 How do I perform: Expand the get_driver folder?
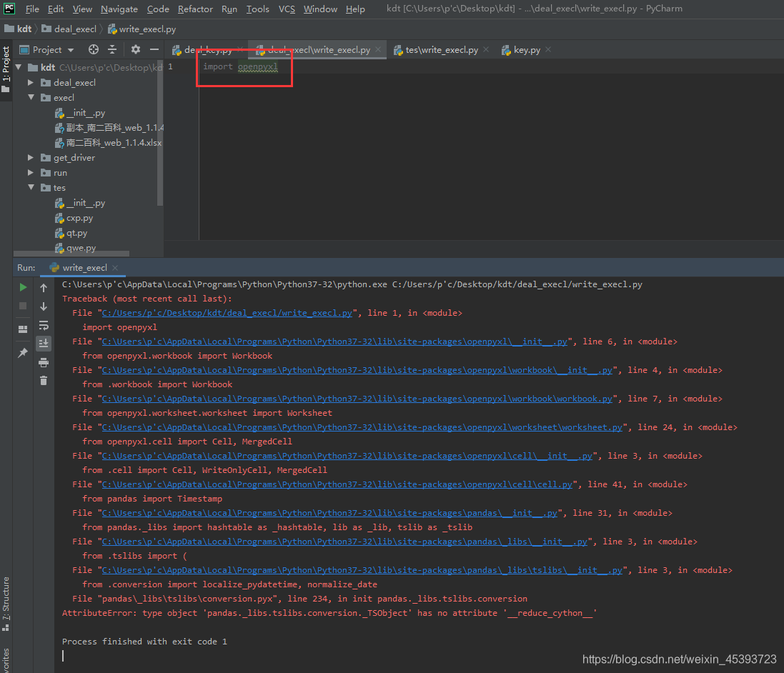(x=31, y=157)
